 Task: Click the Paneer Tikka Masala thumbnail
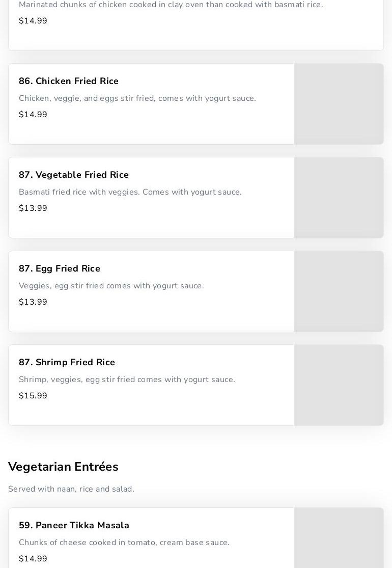(x=339, y=538)
